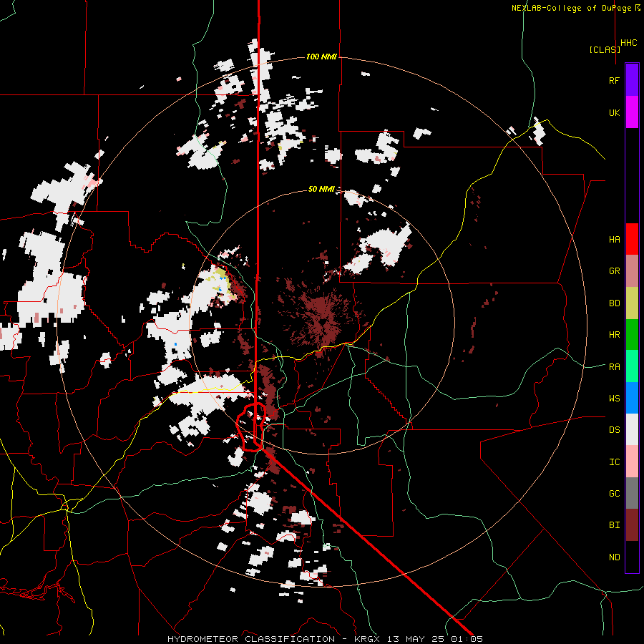Click the 50 NMI range ring label
The image size is (644, 644).
321,189
